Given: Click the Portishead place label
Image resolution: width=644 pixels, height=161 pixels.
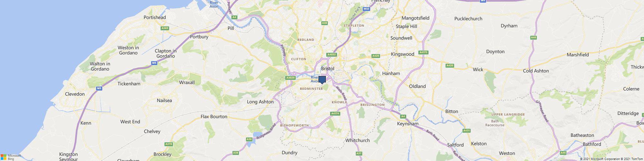Looking at the screenshot, I should [155, 17].
